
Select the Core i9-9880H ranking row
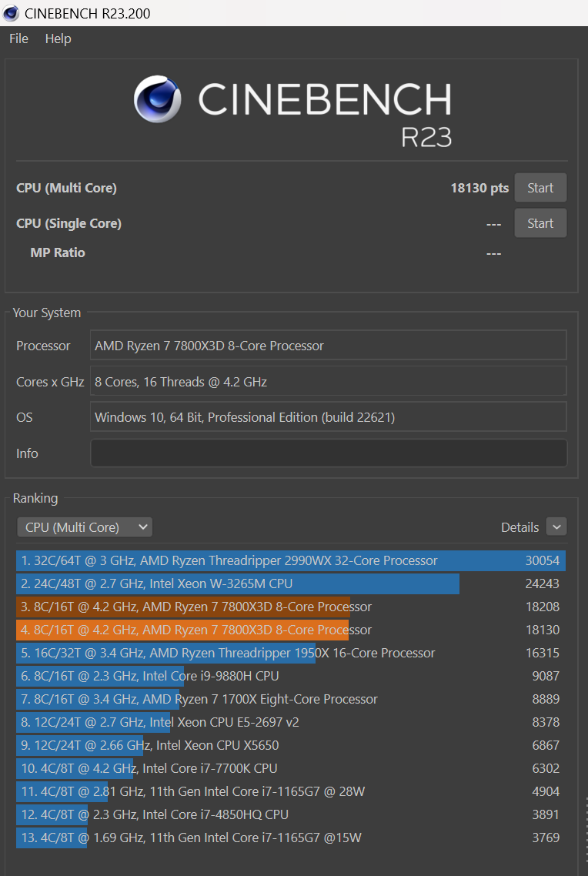coord(290,676)
